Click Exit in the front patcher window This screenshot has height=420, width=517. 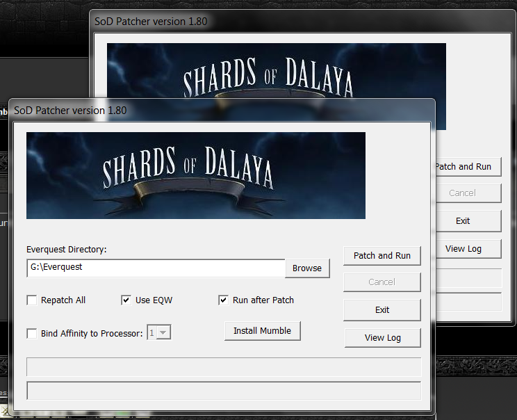[382, 310]
